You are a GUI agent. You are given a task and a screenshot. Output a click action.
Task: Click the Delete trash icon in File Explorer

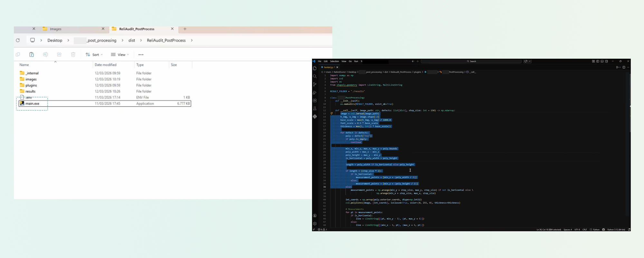(73, 55)
